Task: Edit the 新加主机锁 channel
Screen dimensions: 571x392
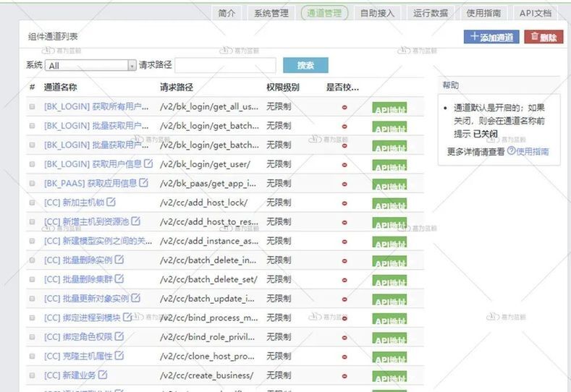Action: [111, 202]
